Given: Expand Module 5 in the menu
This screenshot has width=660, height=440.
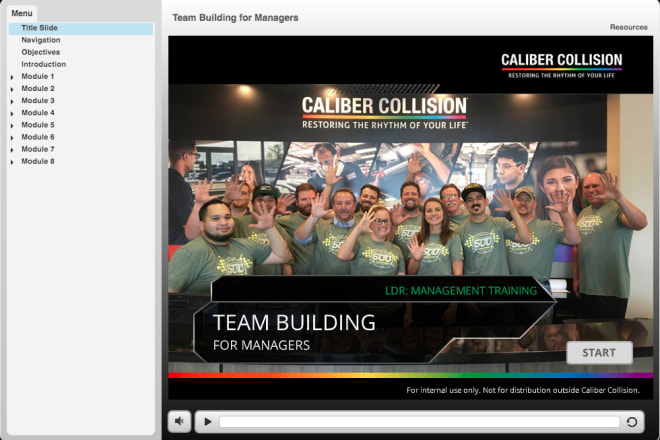Looking at the screenshot, I should (x=12, y=126).
